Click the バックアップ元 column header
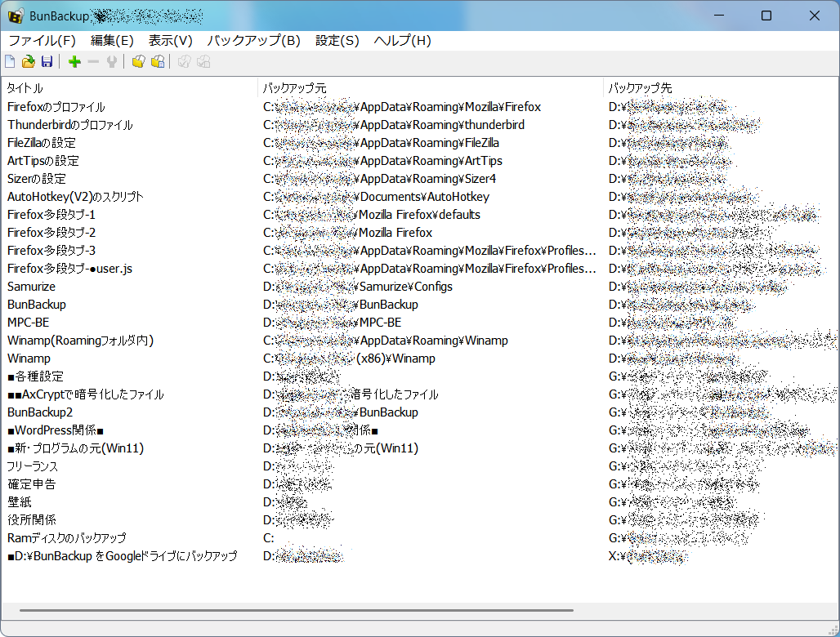Viewport: 840px width, 637px height. point(295,88)
